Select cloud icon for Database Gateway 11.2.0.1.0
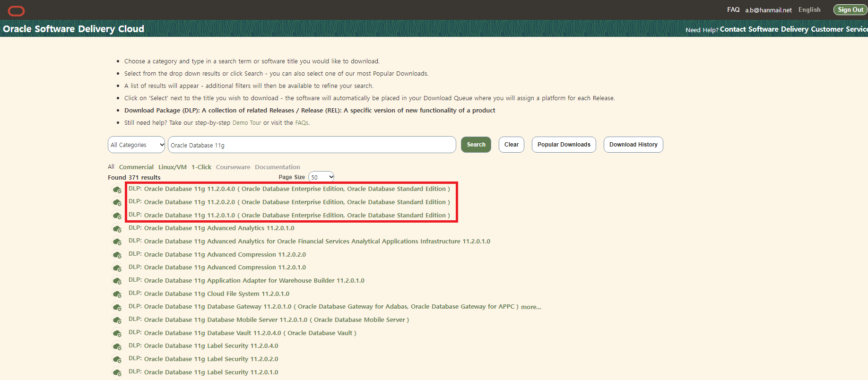The image size is (868, 380). click(117, 307)
